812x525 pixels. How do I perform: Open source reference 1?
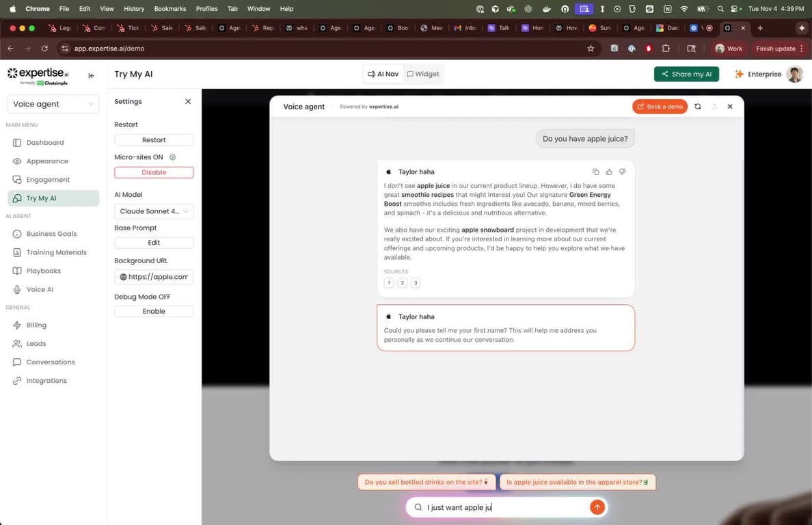(389, 283)
